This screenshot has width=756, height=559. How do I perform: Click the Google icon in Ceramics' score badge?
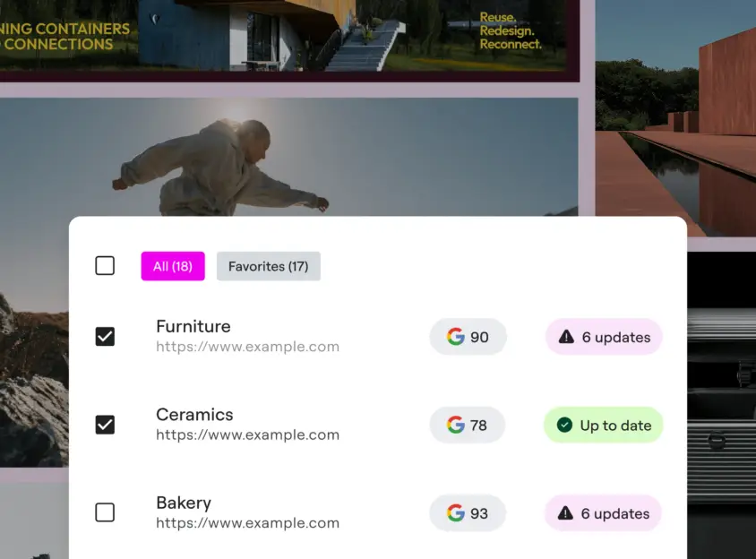click(x=455, y=425)
